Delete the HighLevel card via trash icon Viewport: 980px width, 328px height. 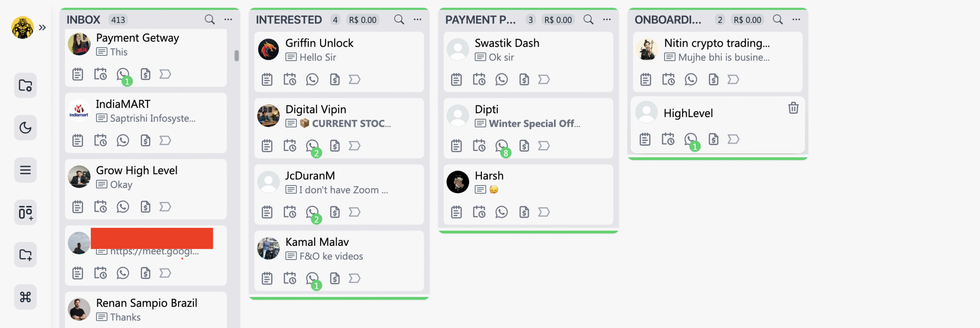793,108
